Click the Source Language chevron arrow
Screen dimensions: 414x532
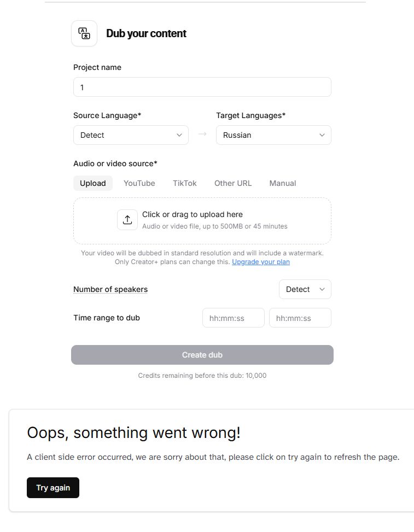tap(179, 135)
